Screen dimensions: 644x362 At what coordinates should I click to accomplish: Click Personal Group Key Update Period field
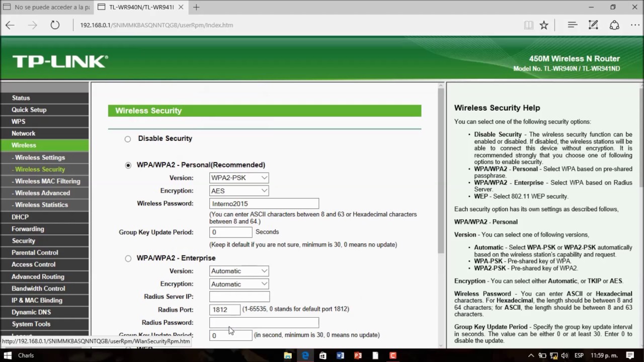tap(231, 232)
